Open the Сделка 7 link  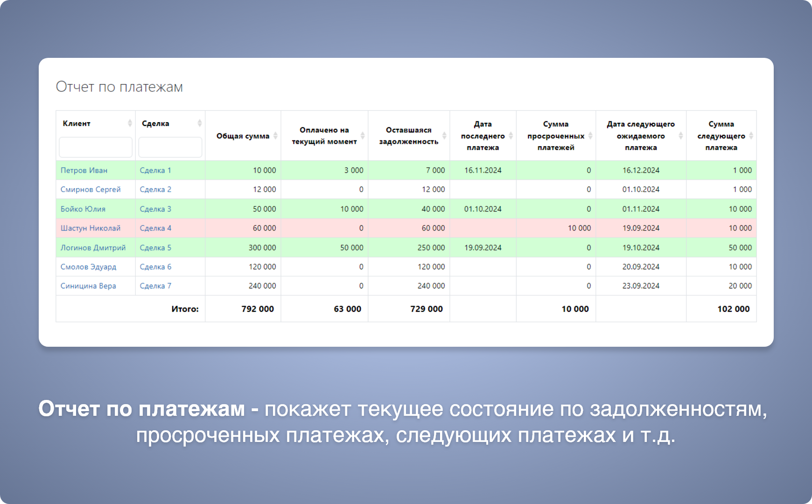pyautogui.click(x=155, y=286)
